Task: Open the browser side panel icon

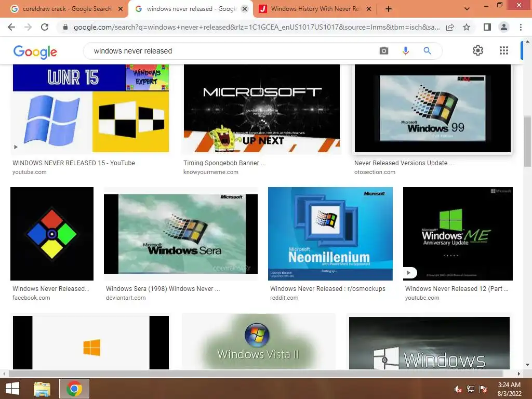Action: coord(487,27)
